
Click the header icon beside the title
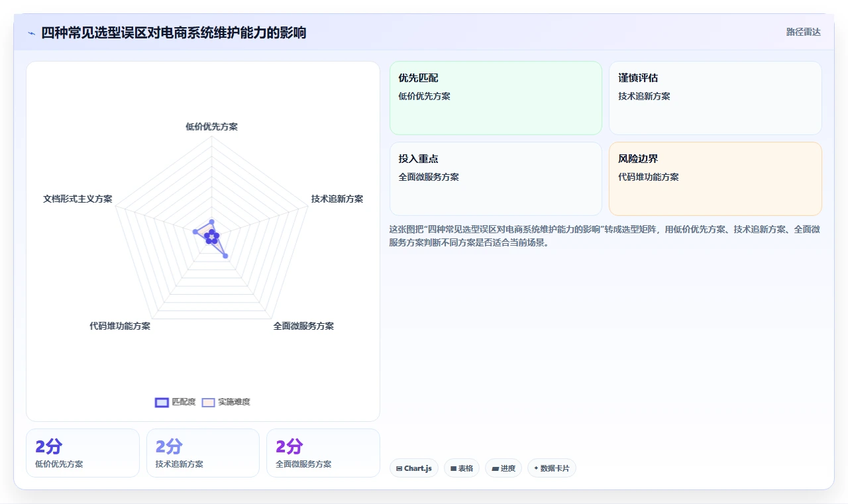pyautogui.click(x=32, y=32)
